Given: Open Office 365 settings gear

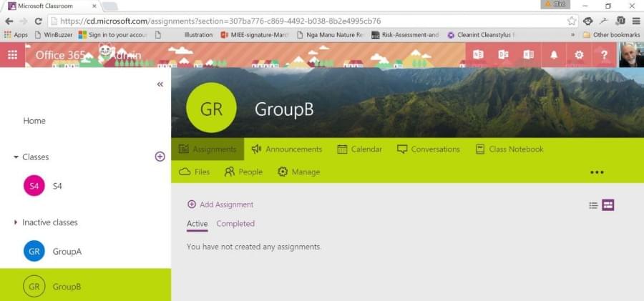Looking at the screenshot, I should [x=579, y=54].
